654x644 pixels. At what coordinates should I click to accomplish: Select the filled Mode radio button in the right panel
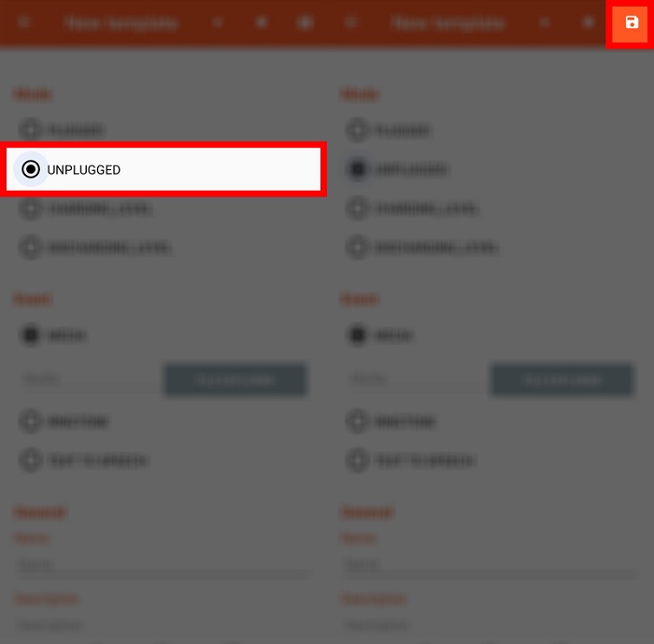pyautogui.click(x=358, y=169)
